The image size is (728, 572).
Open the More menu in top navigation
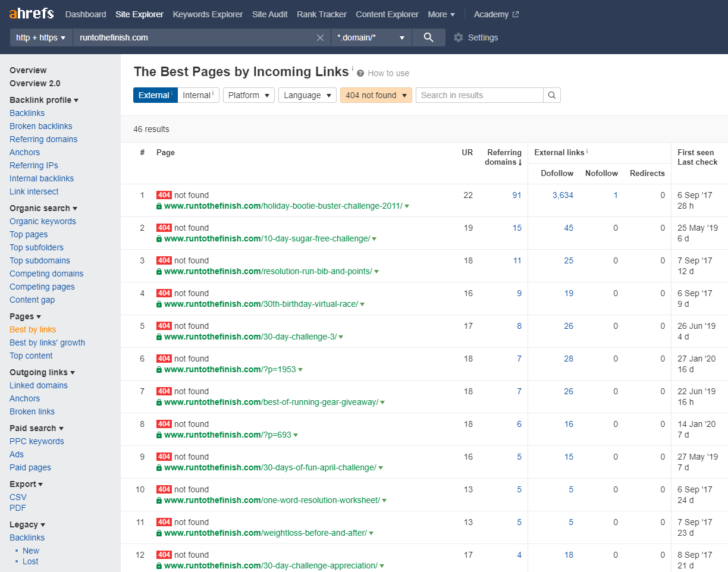441,14
